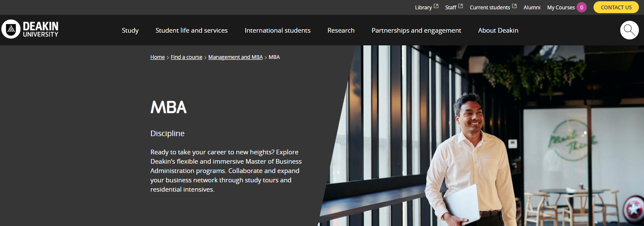
Task: Open the Study menu
Action: (x=130, y=31)
